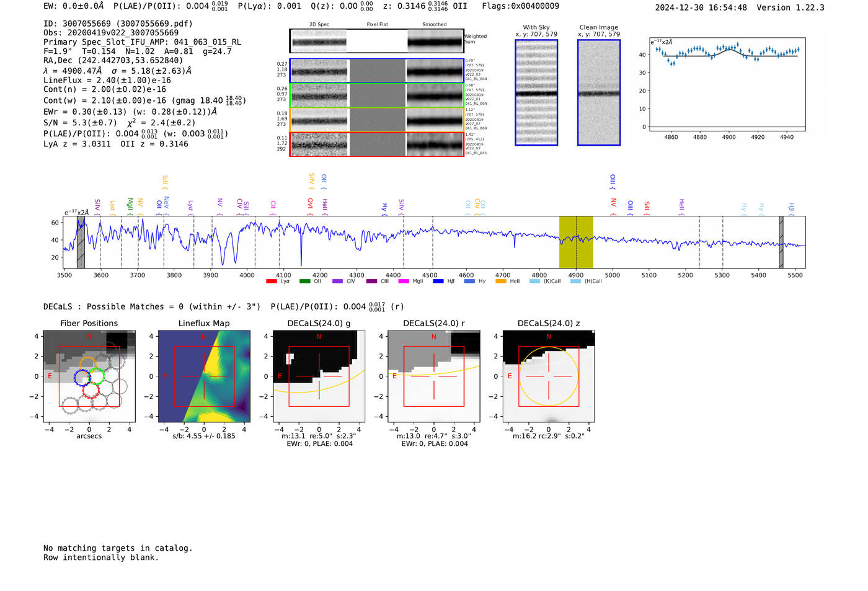
Task: Click the 'Flags:0x00400009' header text
Action: pyautogui.click(x=520, y=6)
